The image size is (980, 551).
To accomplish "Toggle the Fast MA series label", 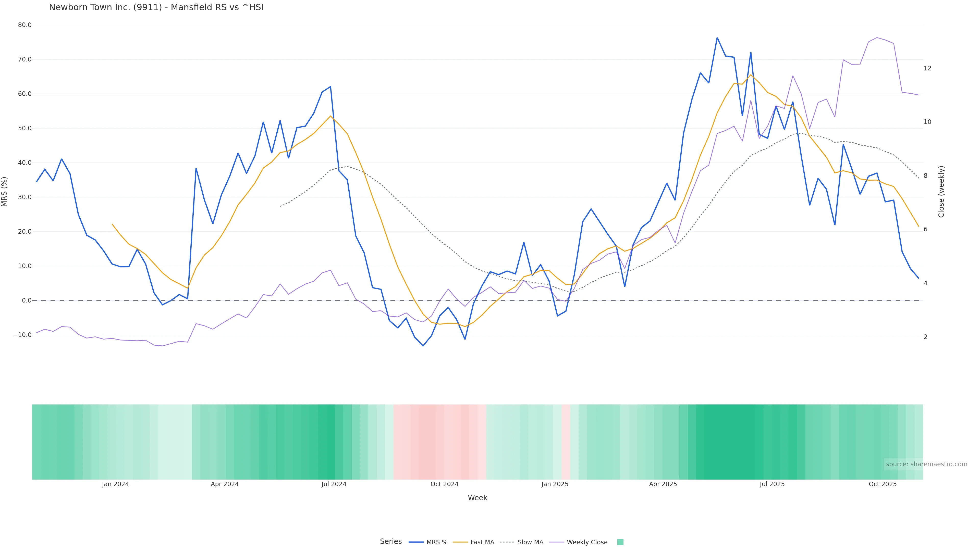I will 482,542.
